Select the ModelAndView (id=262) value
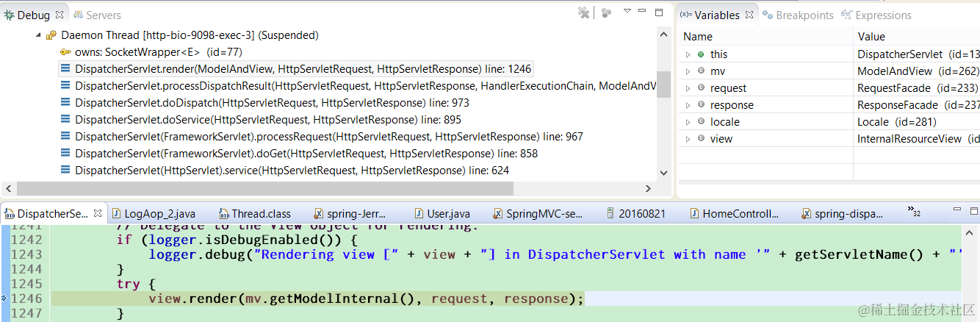Image resolution: width=980 pixels, height=322 pixels. coord(918,71)
